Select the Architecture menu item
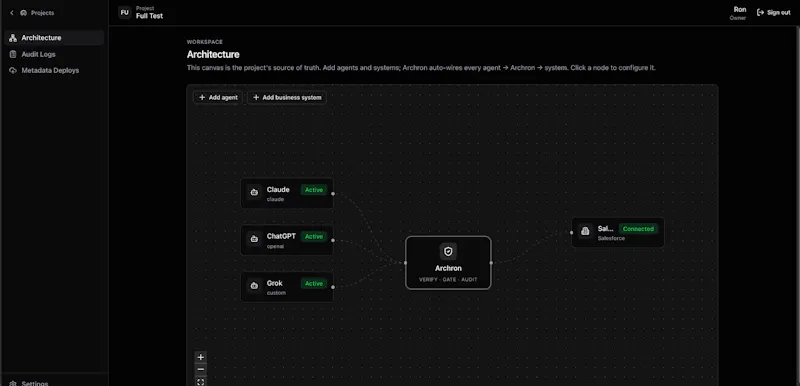Image resolution: width=800 pixels, height=386 pixels. click(54, 38)
